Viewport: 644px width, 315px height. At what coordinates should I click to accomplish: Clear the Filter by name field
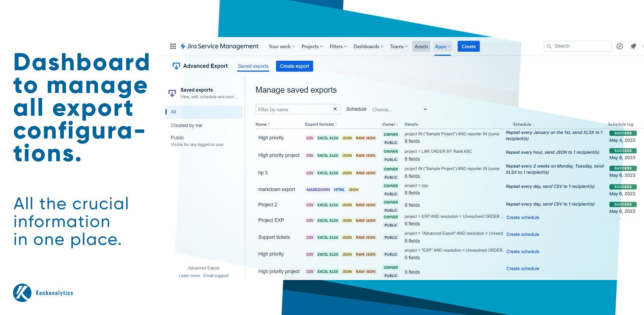click(335, 109)
